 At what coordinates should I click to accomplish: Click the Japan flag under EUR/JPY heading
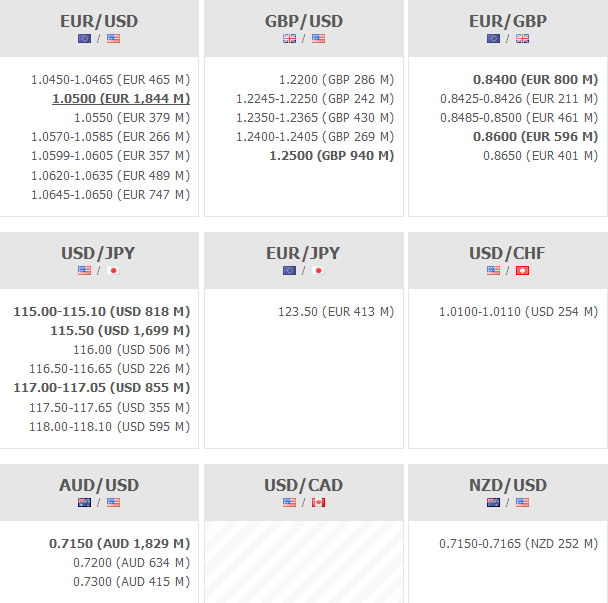coord(318,271)
